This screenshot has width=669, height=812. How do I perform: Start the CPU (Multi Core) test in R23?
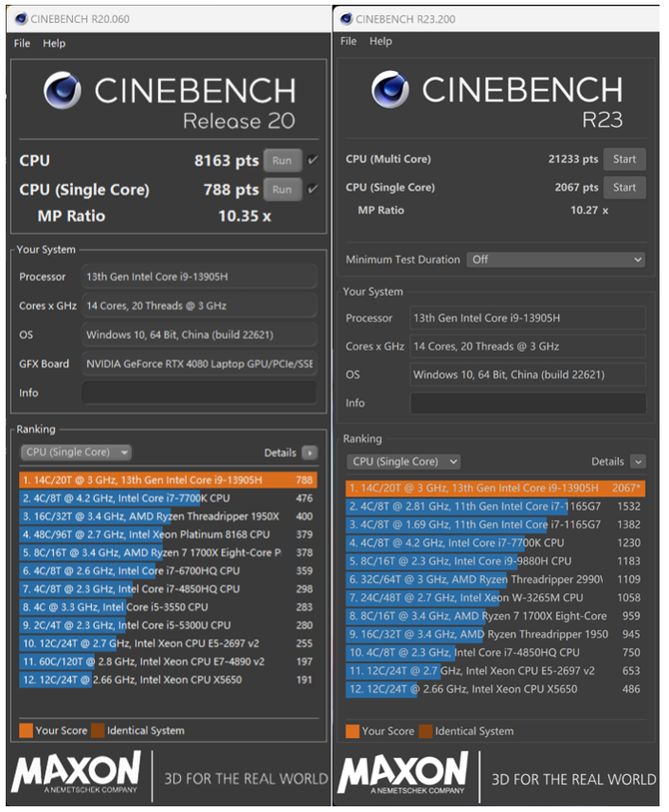(624, 159)
